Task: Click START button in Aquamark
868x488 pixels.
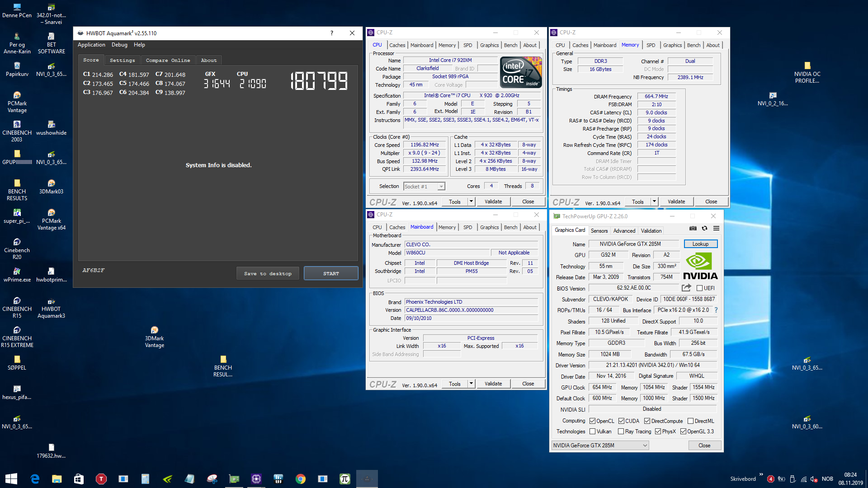Action: (x=331, y=273)
